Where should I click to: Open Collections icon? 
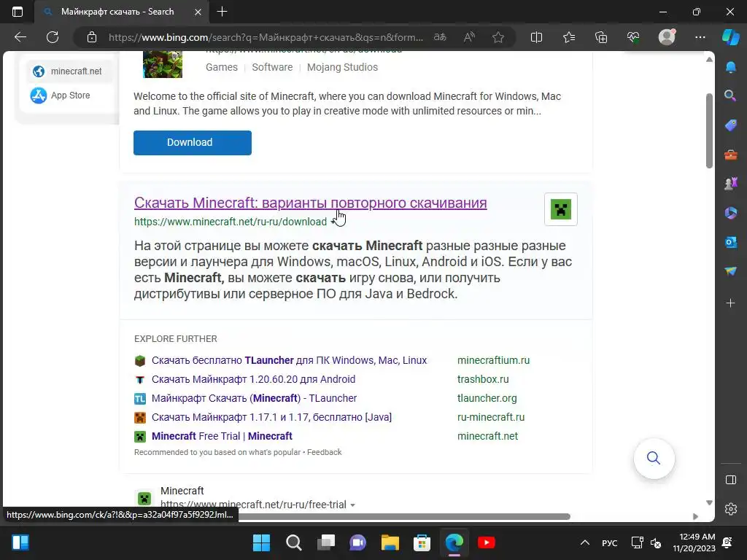[x=601, y=37]
